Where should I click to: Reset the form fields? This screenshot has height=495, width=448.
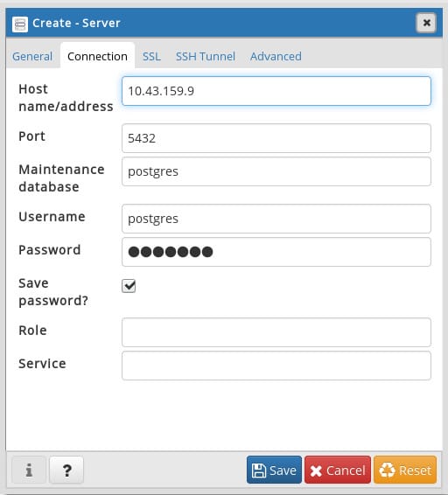(405, 470)
